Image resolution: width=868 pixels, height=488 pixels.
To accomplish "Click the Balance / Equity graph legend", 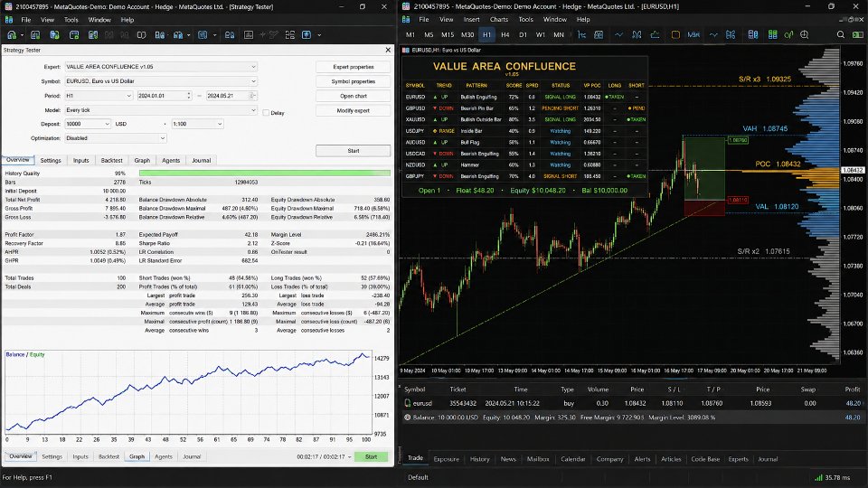I will [x=25, y=354].
